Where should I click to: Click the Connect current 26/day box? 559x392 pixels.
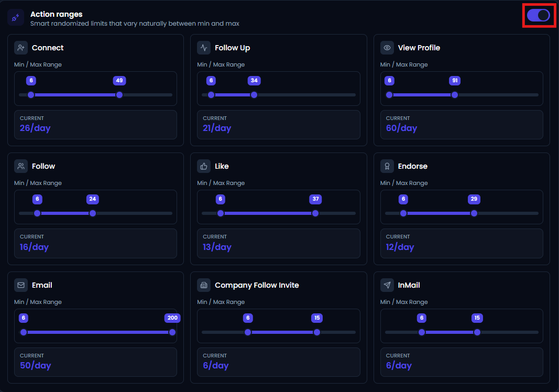coord(95,125)
